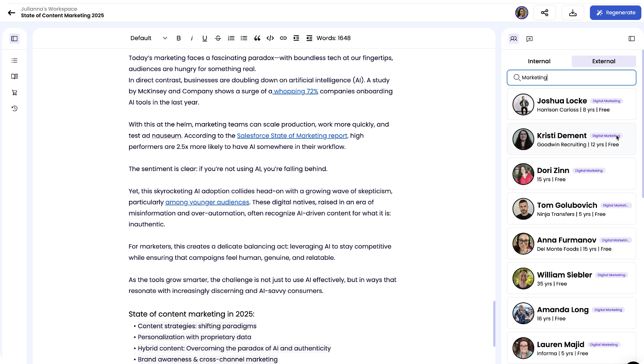
Task: Select Anna Furmanov expert card
Action: (x=571, y=243)
